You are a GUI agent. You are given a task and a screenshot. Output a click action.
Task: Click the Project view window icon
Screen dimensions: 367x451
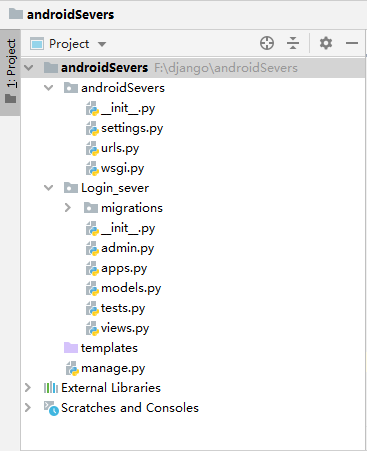37,44
